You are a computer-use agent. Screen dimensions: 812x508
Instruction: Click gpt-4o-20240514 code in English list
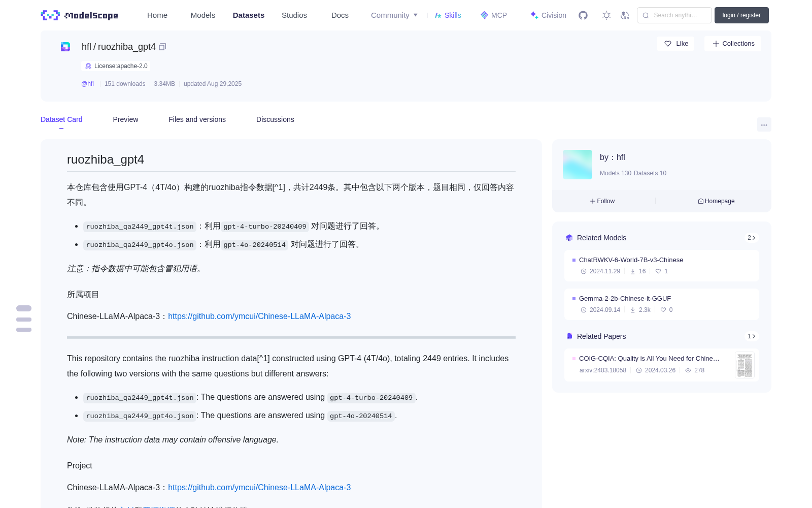pyautogui.click(x=361, y=416)
